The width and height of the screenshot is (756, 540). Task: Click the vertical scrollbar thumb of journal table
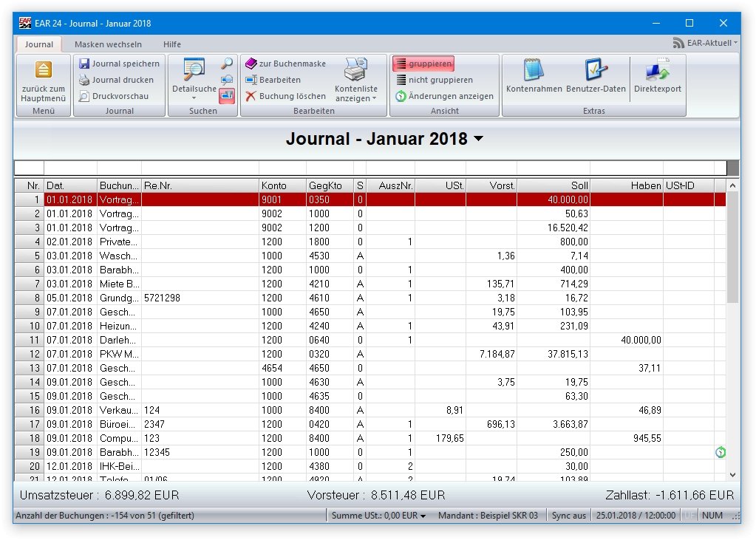[732, 247]
